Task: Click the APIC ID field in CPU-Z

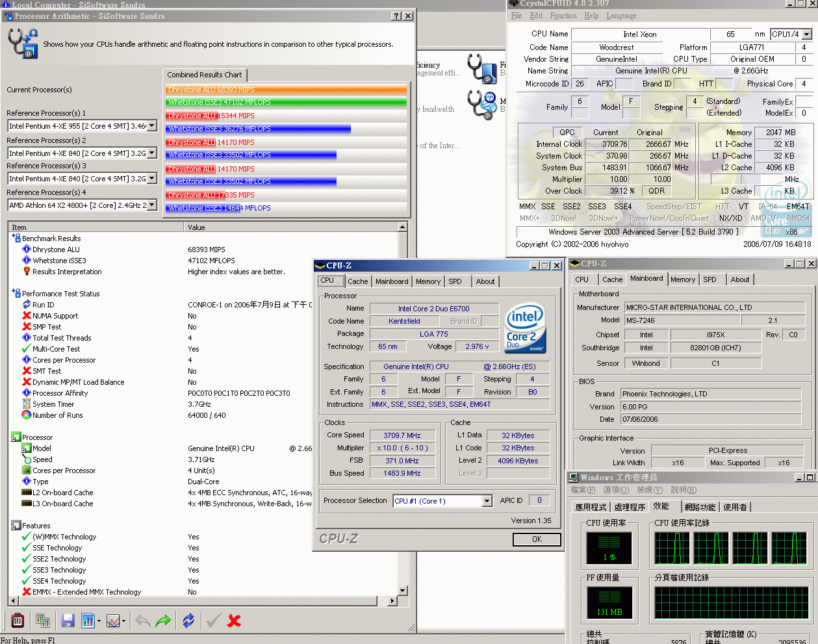Action: [539, 500]
